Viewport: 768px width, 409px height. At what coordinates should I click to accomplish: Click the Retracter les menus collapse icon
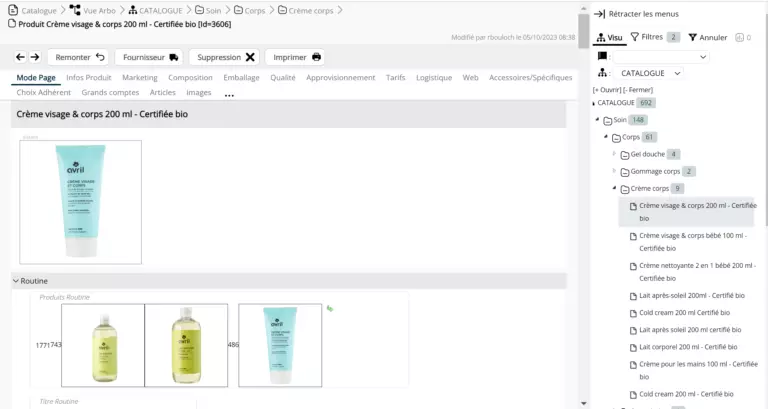(x=599, y=14)
